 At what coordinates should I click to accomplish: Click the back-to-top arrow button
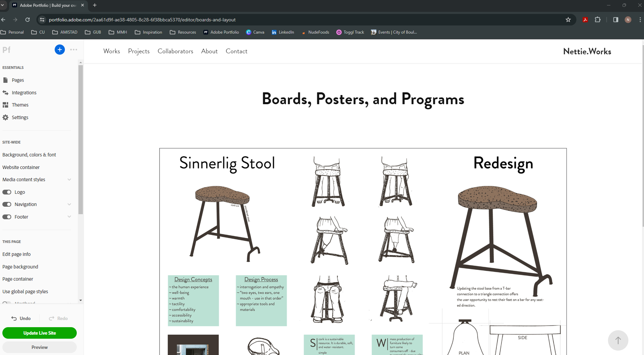[x=618, y=340]
